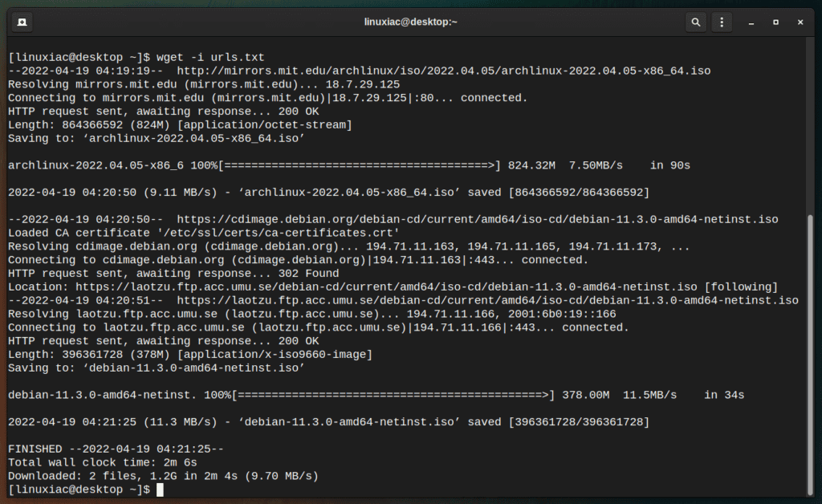822x504 pixels.
Task: Click the terminal's vertical scrollbar
Action: pos(810,354)
